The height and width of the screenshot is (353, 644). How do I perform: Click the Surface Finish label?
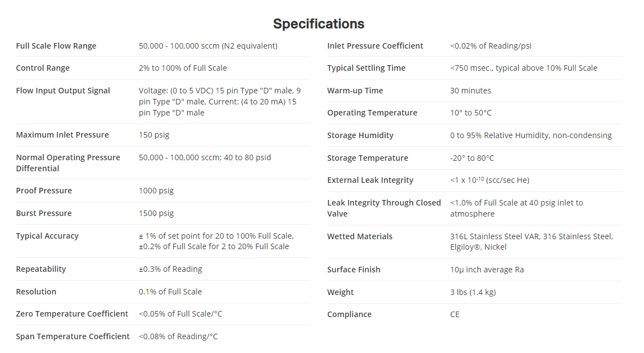click(353, 270)
